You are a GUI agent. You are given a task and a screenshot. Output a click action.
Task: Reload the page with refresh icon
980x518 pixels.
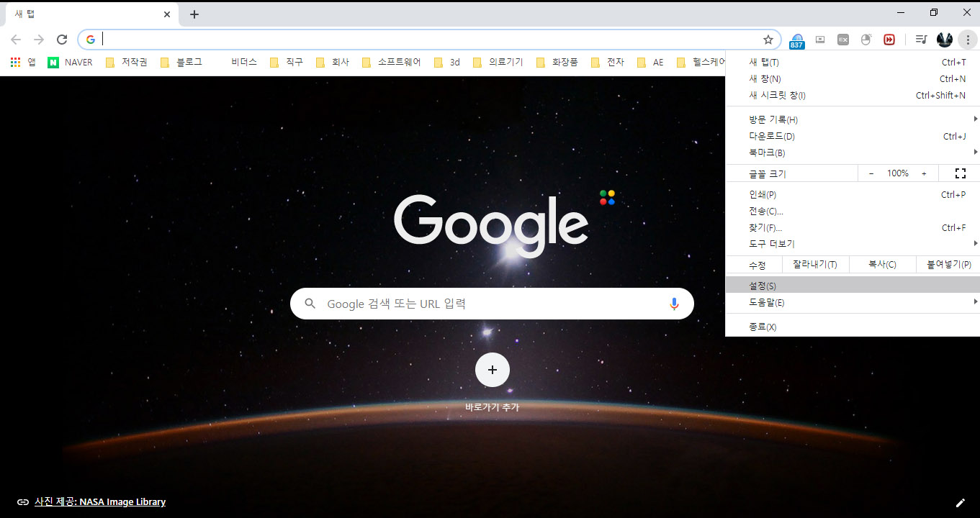pyautogui.click(x=62, y=40)
